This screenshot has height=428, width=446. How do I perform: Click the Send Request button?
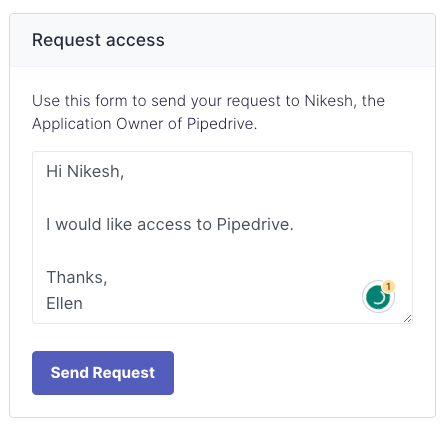point(103,373)
